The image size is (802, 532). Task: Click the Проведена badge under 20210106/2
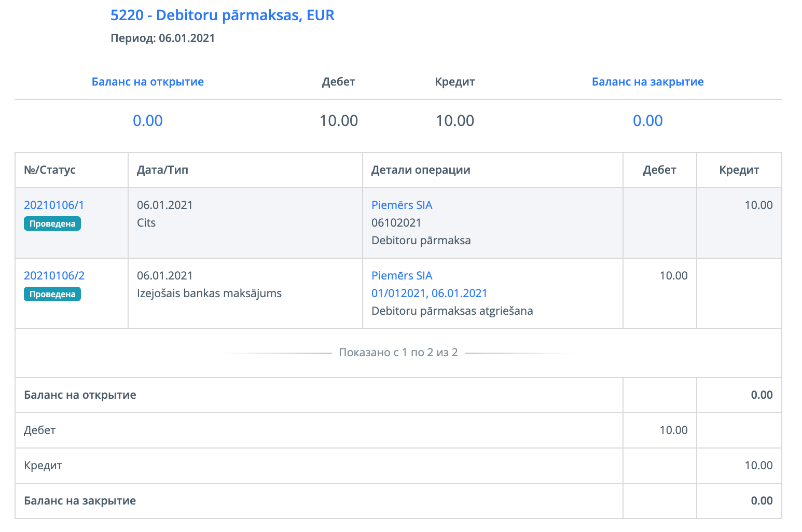tap(52, 295)
